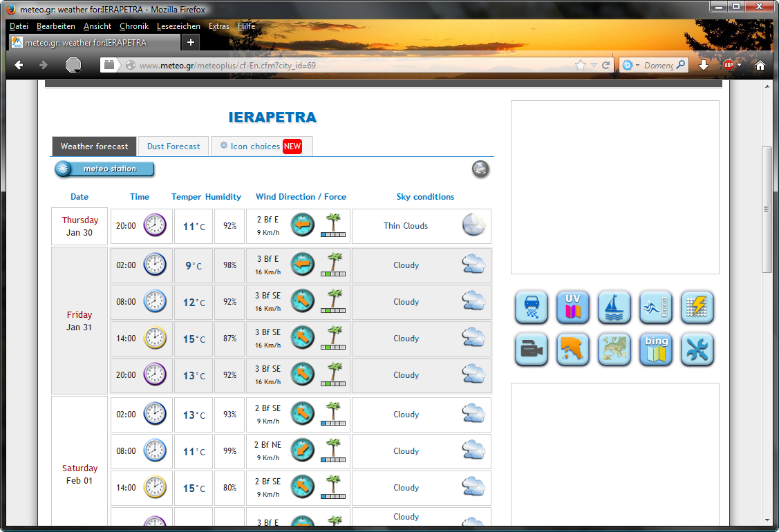Screen dimensions: 779x532
Task: Open the UV map icon
Action: pyautogui.click(x=573, y=307)
